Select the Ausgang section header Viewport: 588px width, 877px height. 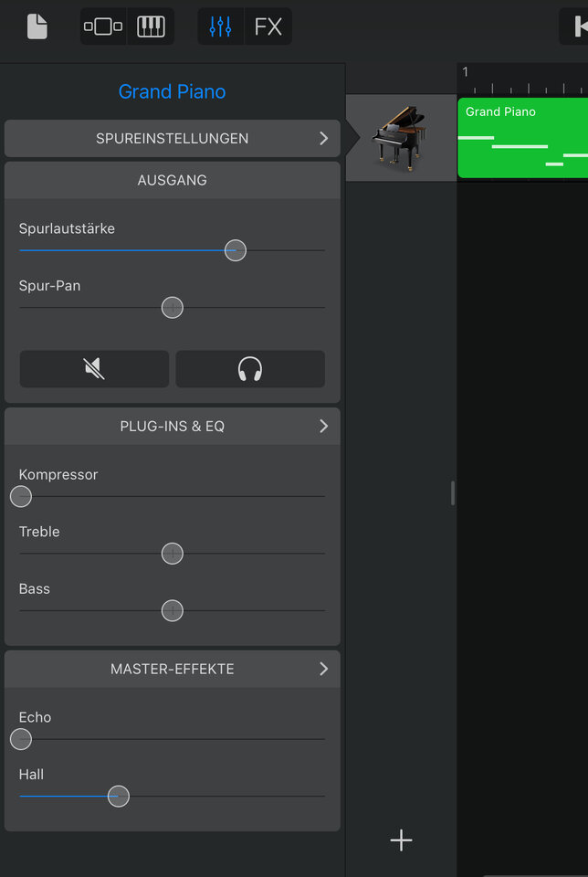click(173, 180)
